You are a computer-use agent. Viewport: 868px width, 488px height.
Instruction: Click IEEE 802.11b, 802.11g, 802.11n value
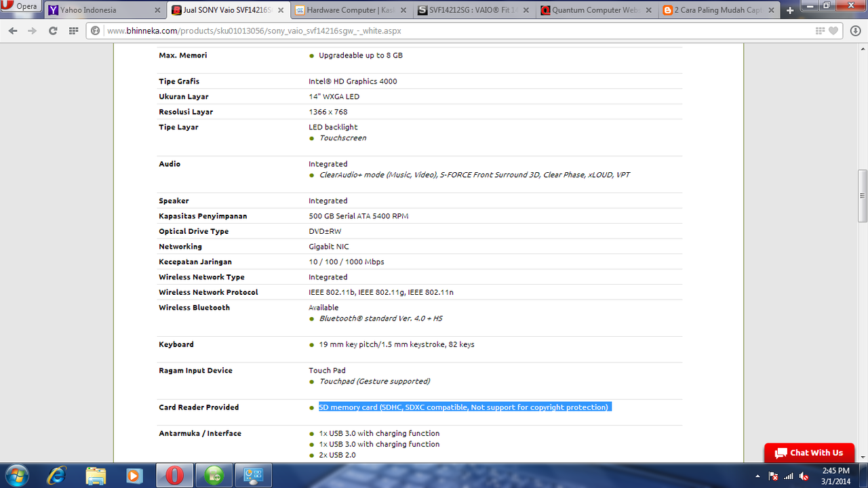pyautogui.click(x=381, y=292)
